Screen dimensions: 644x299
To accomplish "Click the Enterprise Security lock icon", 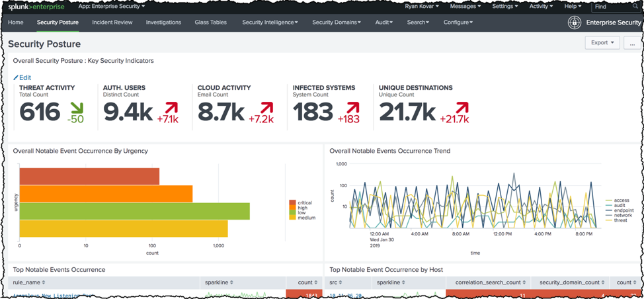I will coord(575,22).
